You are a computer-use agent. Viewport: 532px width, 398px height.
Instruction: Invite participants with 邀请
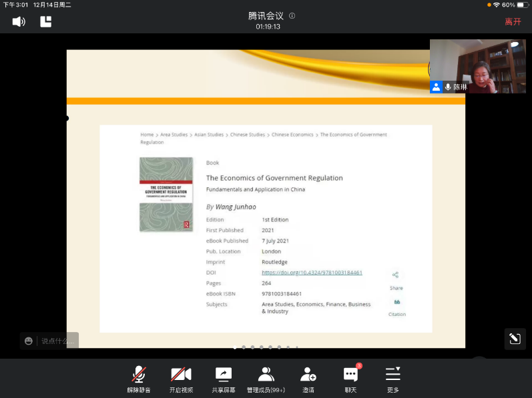click(308, 379)
